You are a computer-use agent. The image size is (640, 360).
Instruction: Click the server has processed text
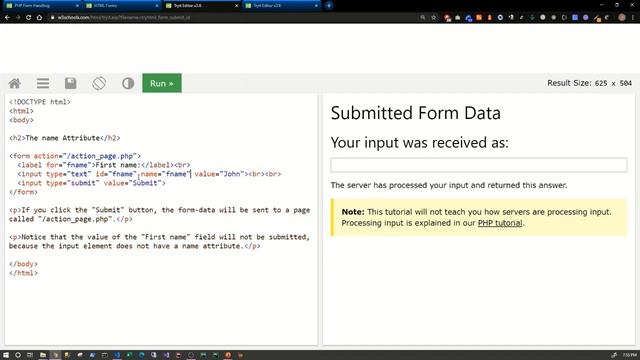tap(449, 185)
